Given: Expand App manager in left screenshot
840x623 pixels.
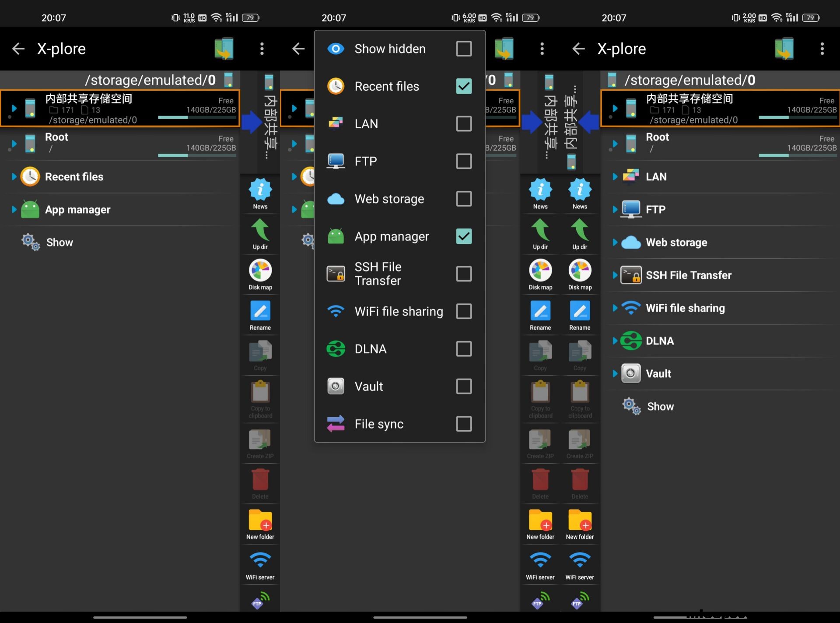Looking at the screenshot, I should coord(14,210).
